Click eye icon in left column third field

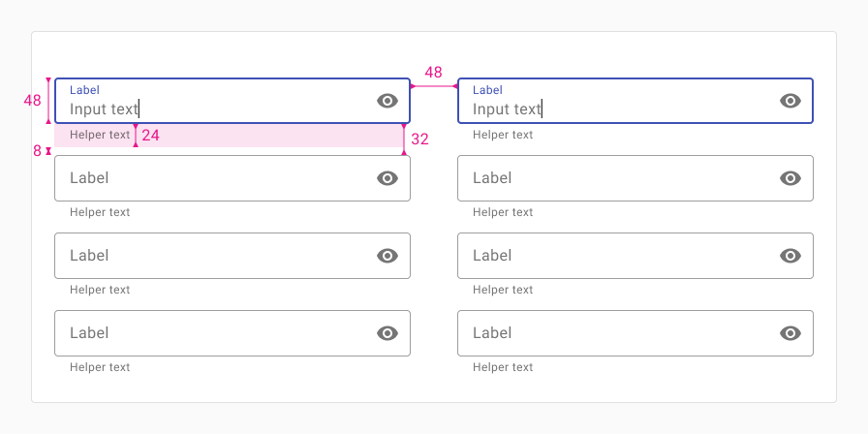pos(387,256)
